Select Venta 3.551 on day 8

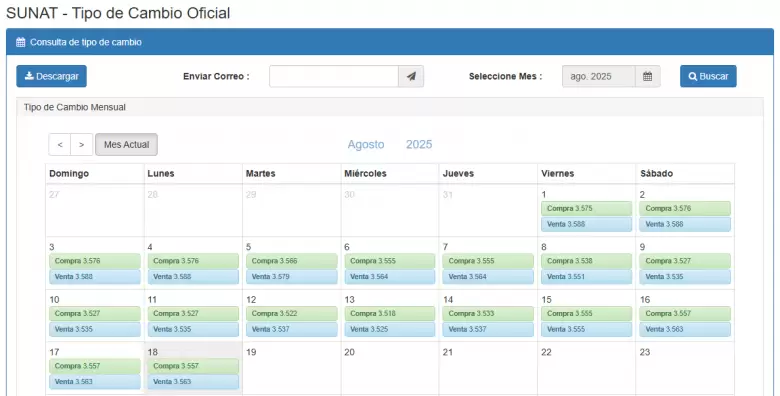586,277
